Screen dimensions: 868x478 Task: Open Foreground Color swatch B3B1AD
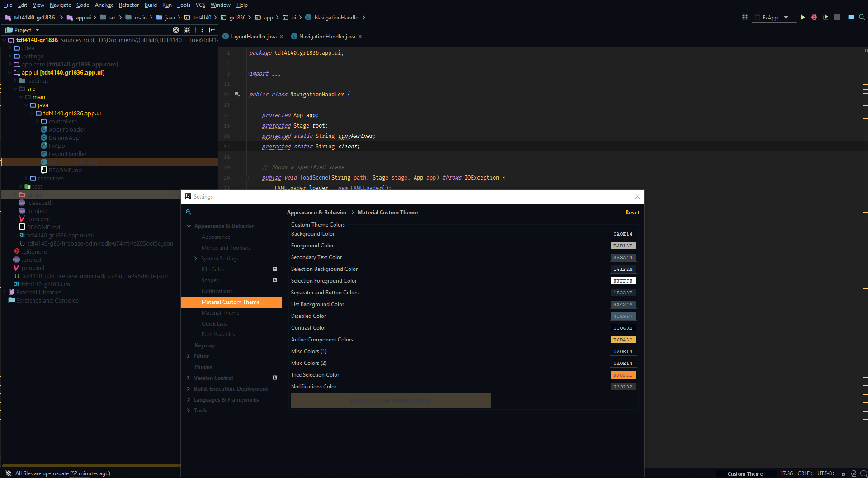point(623,246)
